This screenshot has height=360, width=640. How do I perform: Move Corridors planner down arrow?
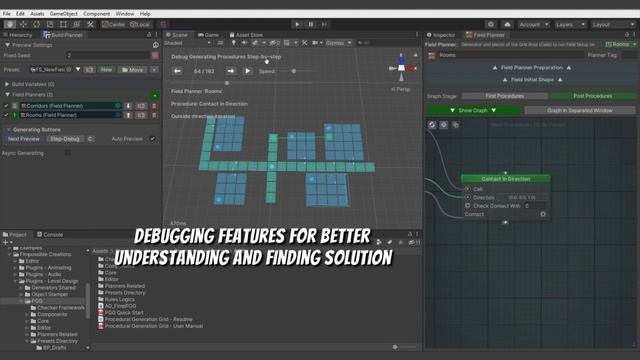click(x=128, y=106)
